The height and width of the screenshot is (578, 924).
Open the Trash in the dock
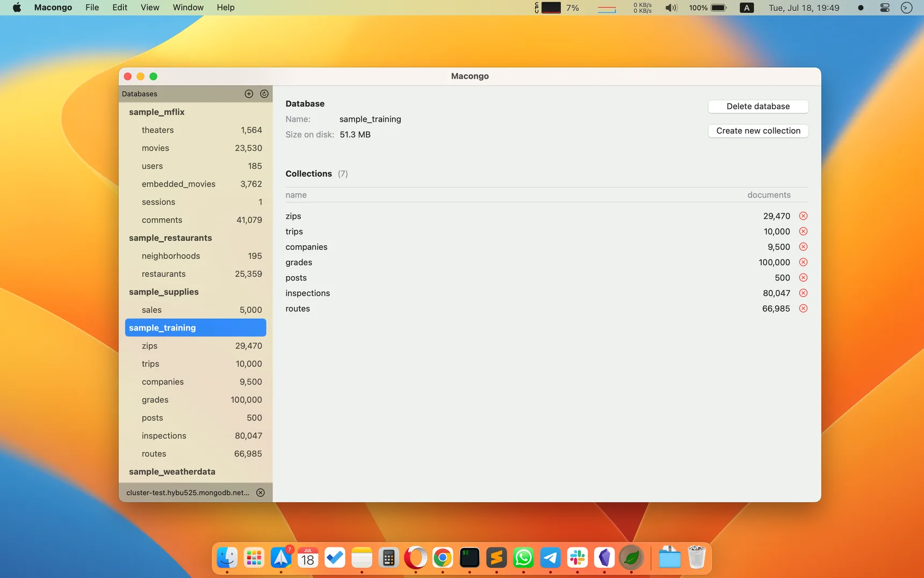pos(696,558)
